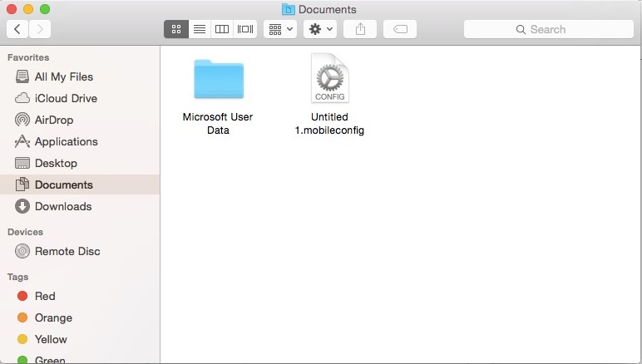Select the Yellow tag
642x364 pixels.
click(x=80, y=339)
